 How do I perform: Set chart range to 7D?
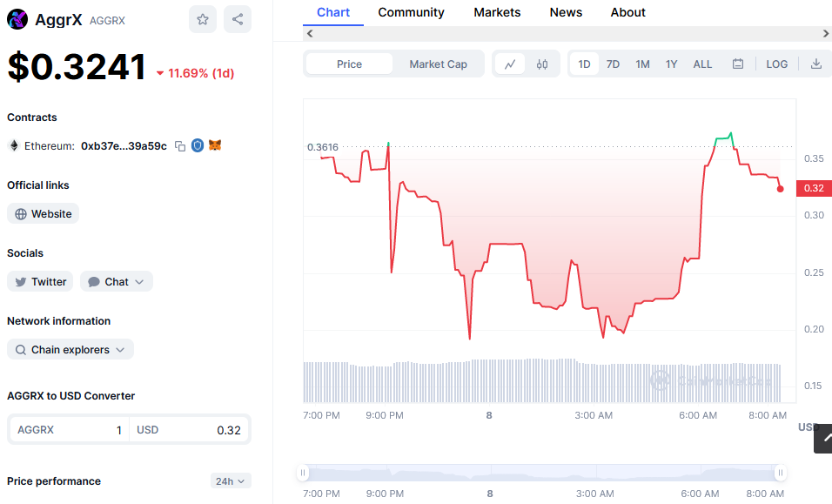613,64
